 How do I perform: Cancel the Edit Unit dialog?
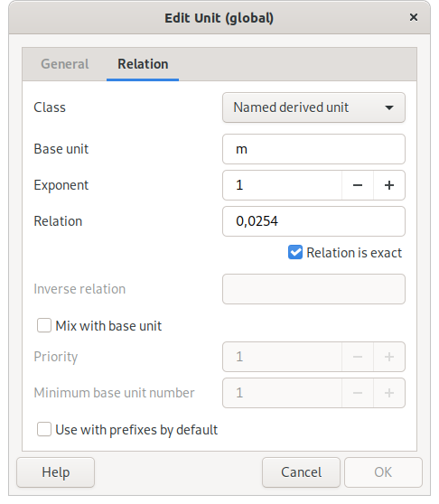(301, 472)
